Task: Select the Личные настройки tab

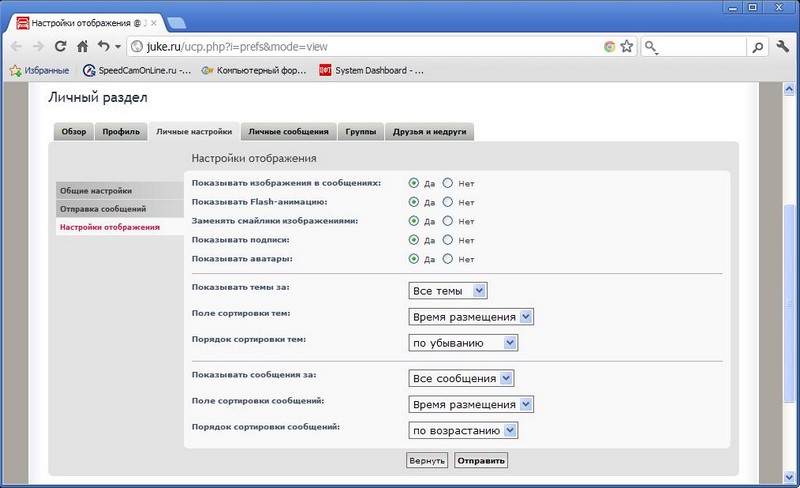Action: [194, 132]
